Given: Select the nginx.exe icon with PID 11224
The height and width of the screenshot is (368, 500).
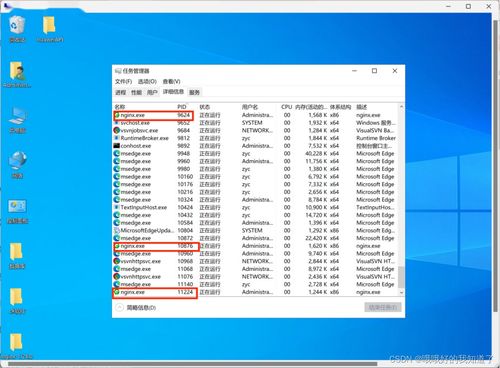Looking at the screenshot, I should pyautogui.click(x=117, y=292).
